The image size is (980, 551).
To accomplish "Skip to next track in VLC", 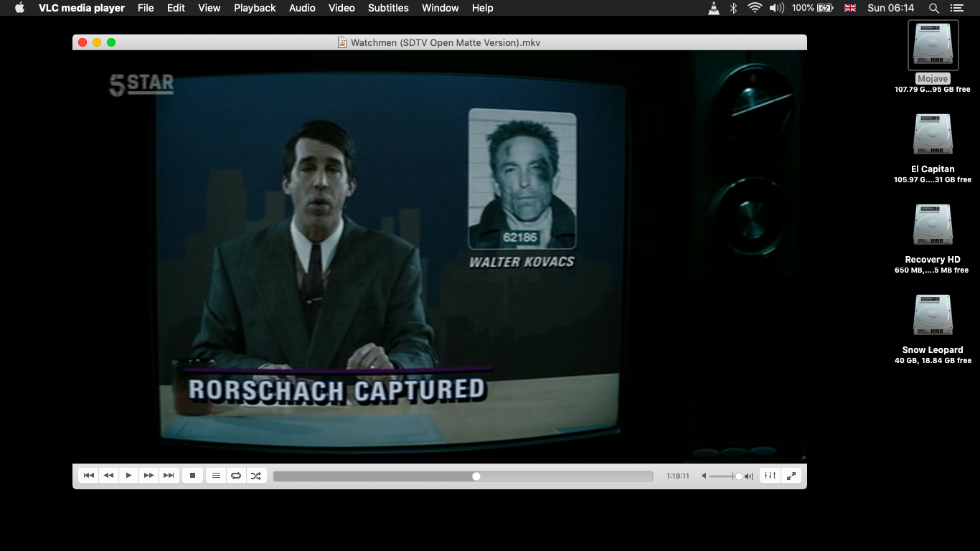I will point(169,476).
